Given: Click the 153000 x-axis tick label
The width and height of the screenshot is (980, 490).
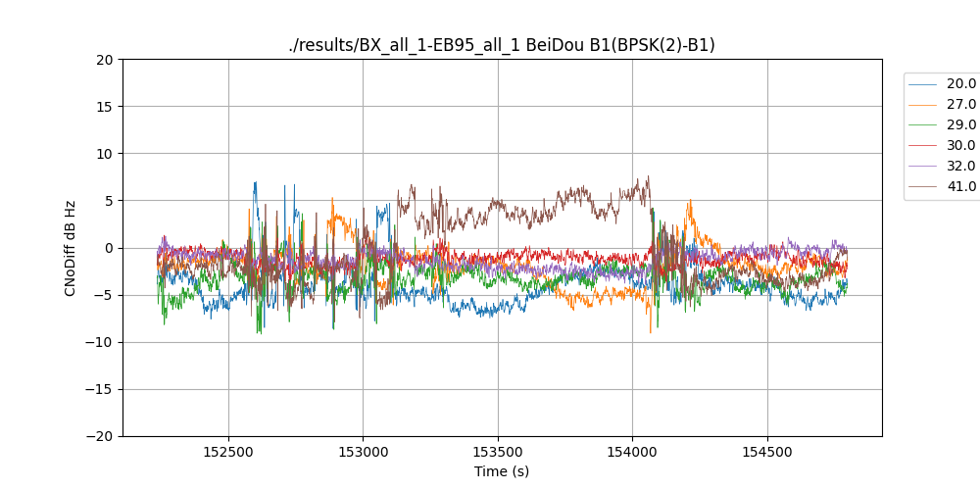Looking at the screenshot, I should [363, 453].
